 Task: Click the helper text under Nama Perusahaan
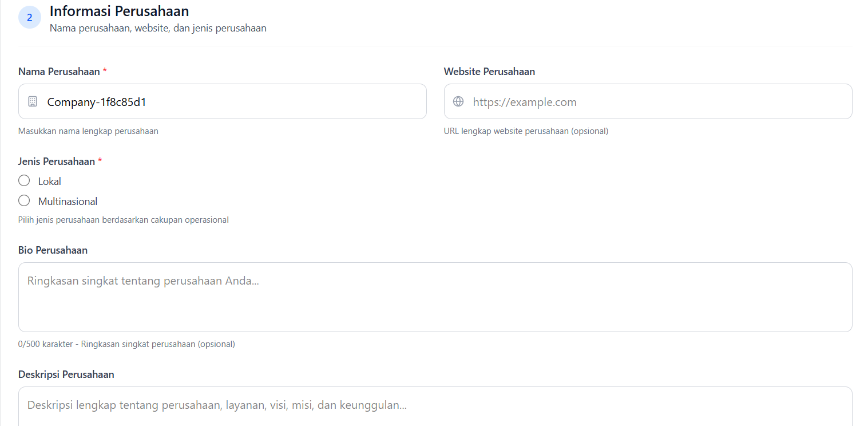click(88, 131)
